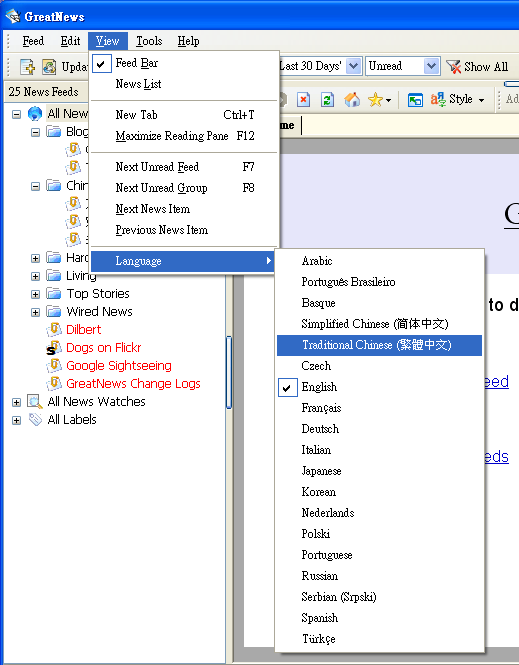Expand the All News Watches node
The width and height of the screenshot is (519, 665).
coord(16,402)
